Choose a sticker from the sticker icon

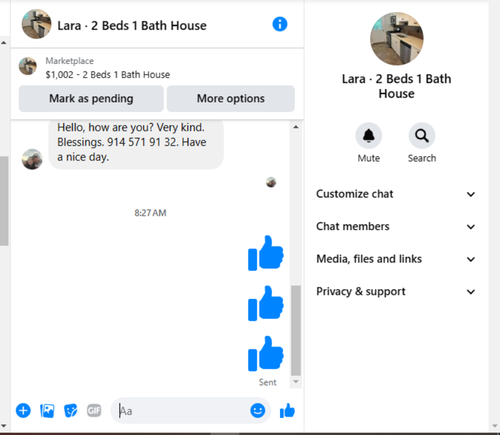(x=71, y=411)
